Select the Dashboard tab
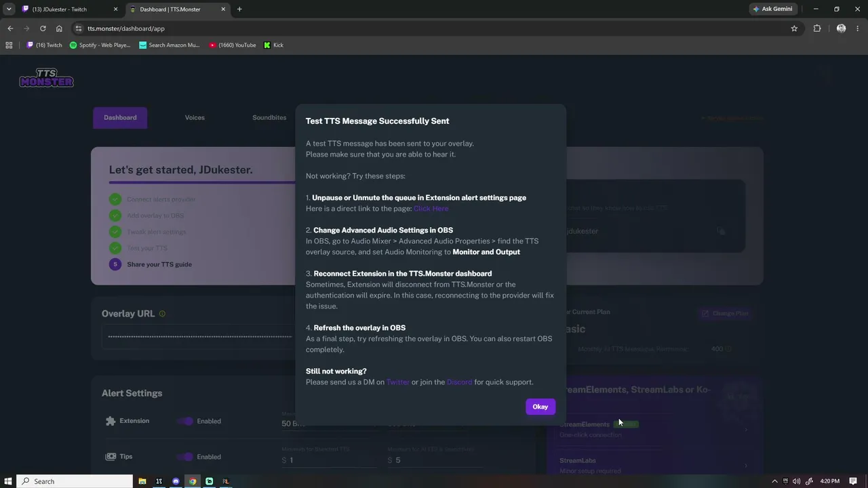Viewport: 868px width, 488px height. click(120, 117)
